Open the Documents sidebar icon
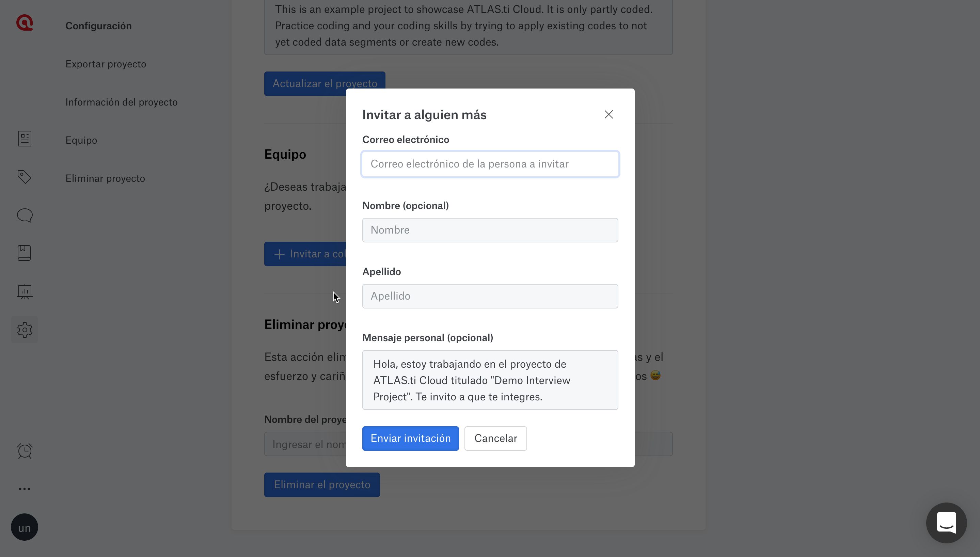This screenshot has width=980, height=557. pyautogui.click(x=25, y=139)
